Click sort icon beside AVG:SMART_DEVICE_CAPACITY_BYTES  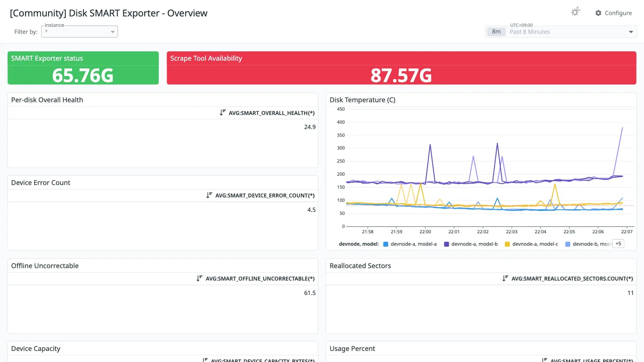(x=205, y=360)
